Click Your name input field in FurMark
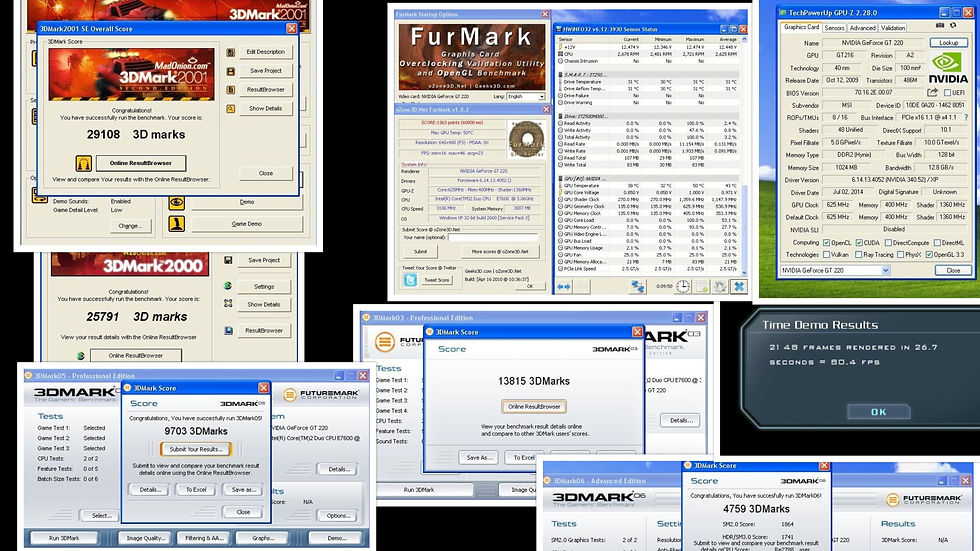The width and height of the screenshot is (980, 551). [492, 237]
